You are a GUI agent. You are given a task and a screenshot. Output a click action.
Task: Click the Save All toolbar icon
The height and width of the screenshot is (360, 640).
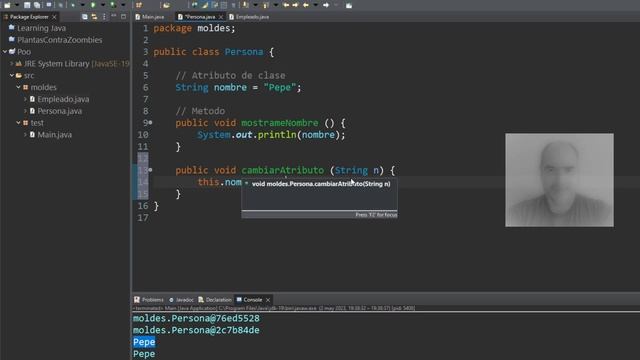[x=37, y=5]
